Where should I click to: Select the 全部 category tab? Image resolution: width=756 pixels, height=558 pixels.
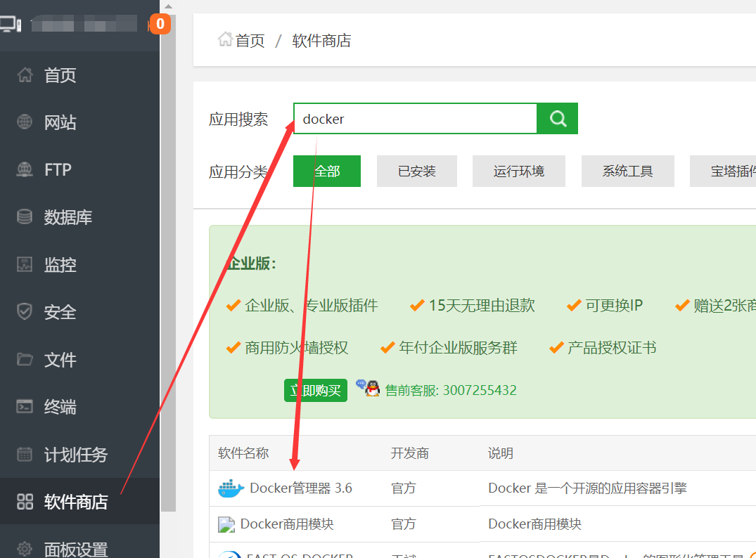(x=327, y=171)
